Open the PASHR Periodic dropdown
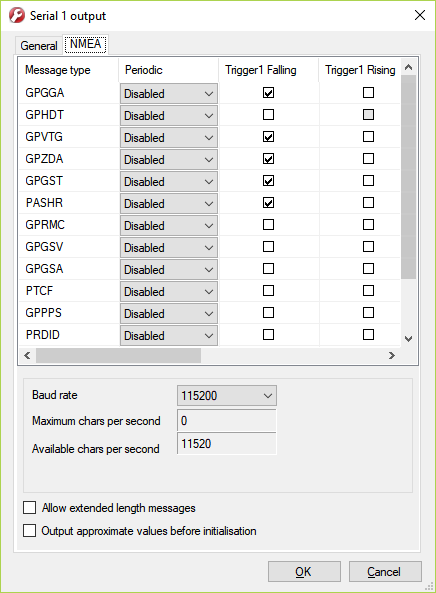The width and height of the screenshot is (436, 593). pos(169,203)
